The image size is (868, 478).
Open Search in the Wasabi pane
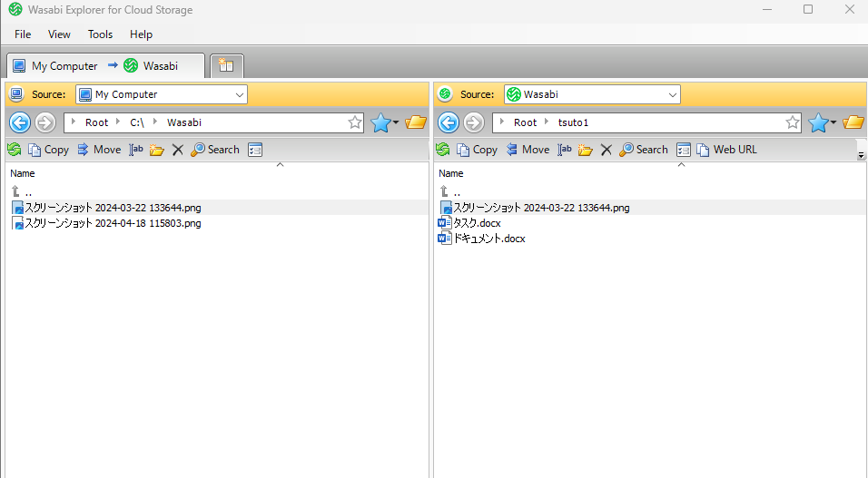tap(643, 150)
